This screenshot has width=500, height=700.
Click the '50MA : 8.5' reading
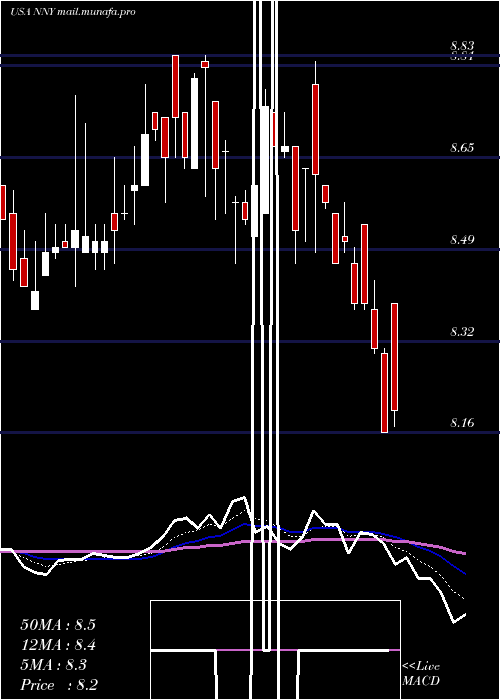pos(58,625)
